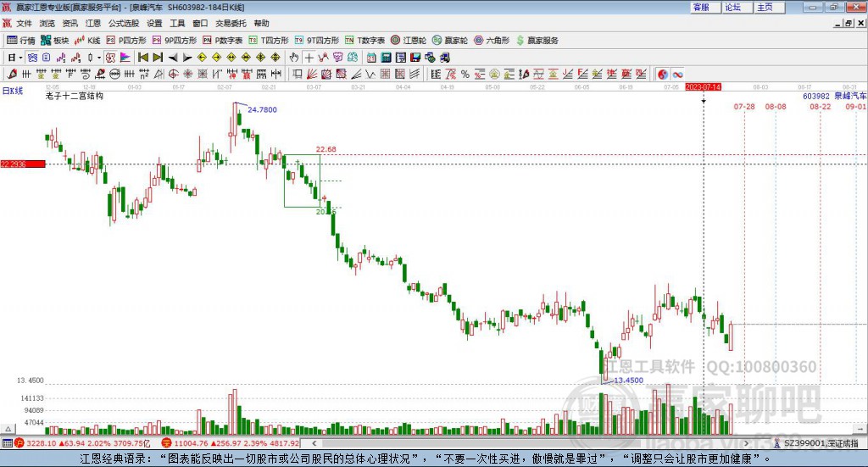Open the 行情 market quotes view
This screenshot has width=868, height=467.
[x=21, y=41]
